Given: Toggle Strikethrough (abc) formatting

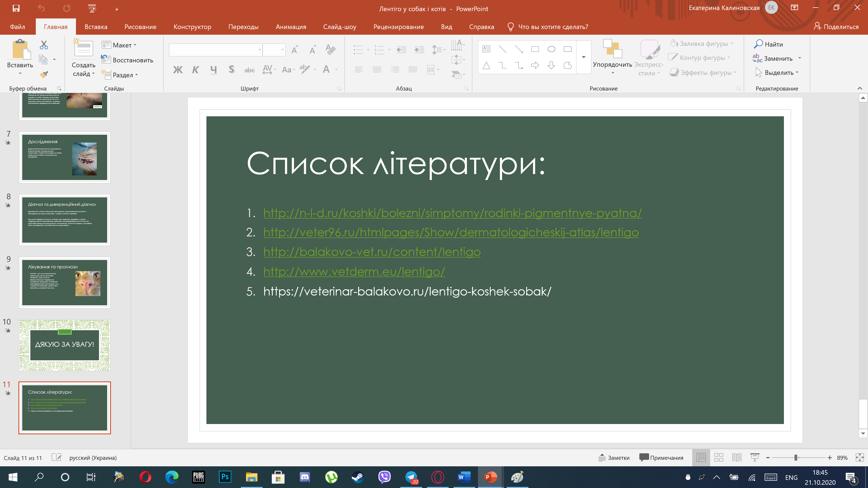Looking at the screenshot, I should pos(249,70).
